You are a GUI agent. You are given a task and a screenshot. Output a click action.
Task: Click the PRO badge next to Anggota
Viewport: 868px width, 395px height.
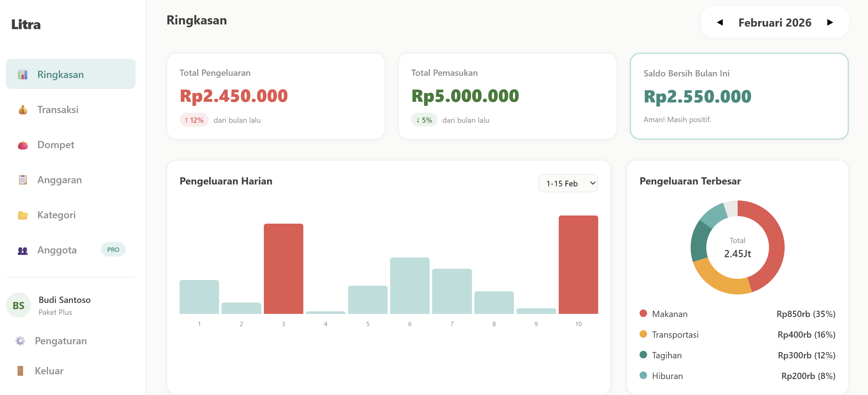pyautogui.click(x=113, y=250)
